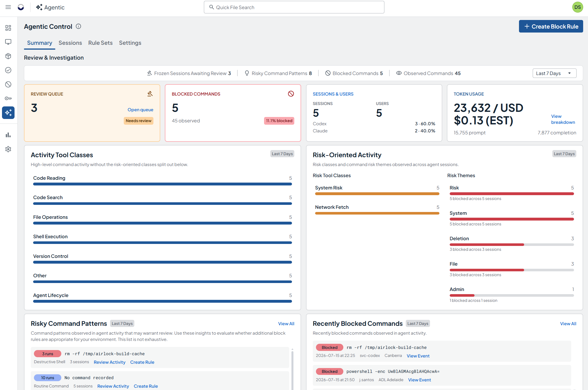Click the File risk theme row
This screenshot has height=390, width=588.
(x=512, y=269)
